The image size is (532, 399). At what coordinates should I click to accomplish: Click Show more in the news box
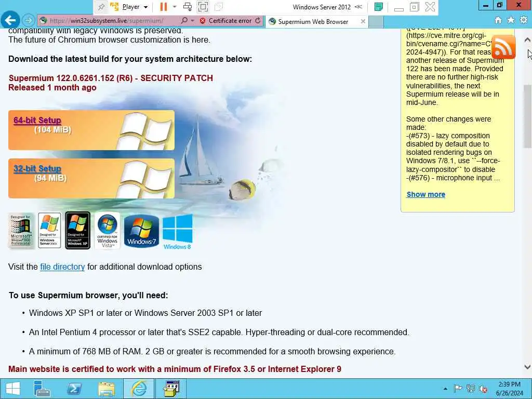coord(426,194)
